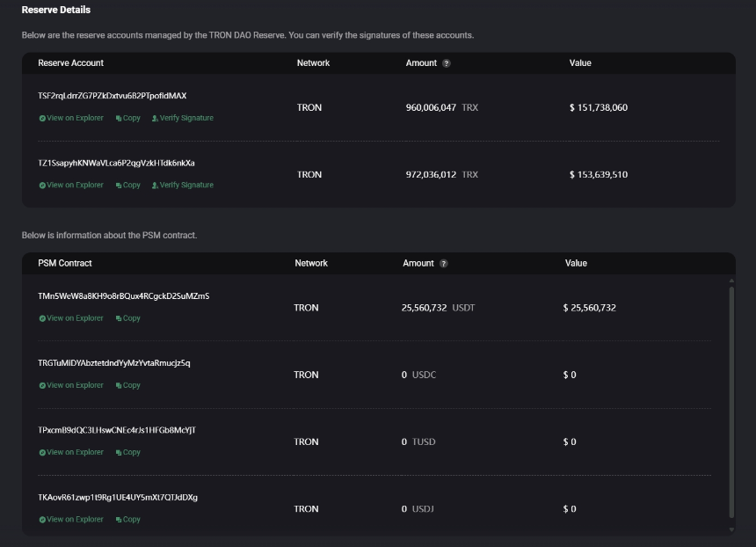756x547 pixels.
Task: Click the 0 TUSD amount cell
Action: click(x=418, y=441)
